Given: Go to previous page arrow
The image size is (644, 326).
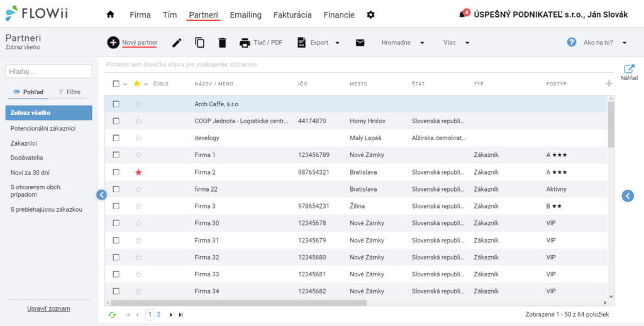Looking at the screenshot, I should [138, 315].
